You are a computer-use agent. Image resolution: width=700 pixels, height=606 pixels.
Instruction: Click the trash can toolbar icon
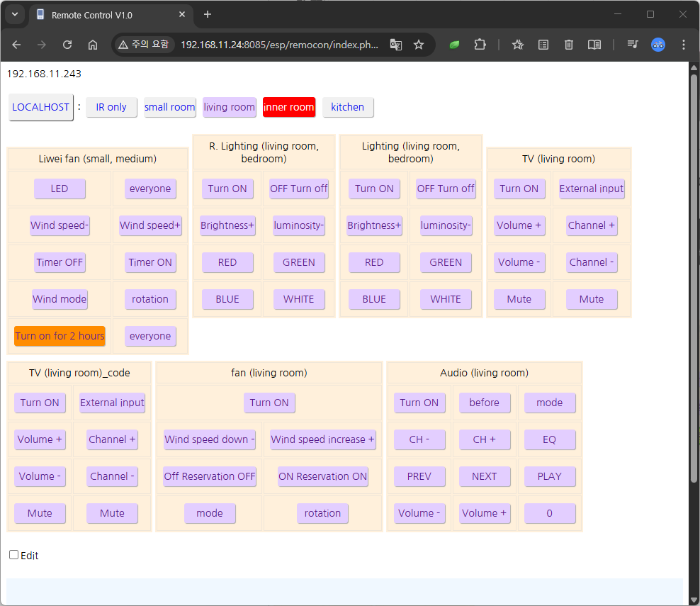click(x=569, y=45)
